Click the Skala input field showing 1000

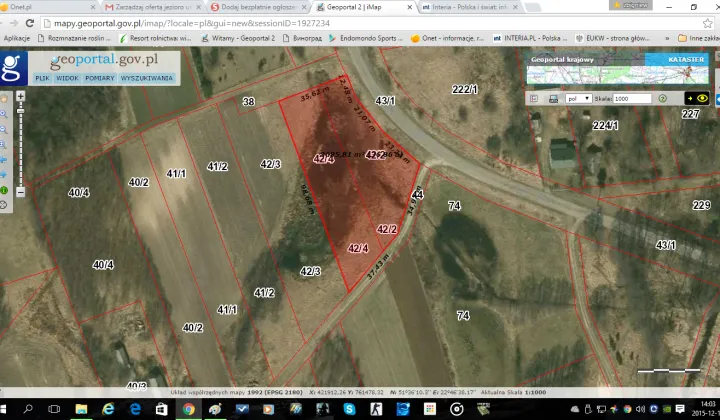coord(632,99)
